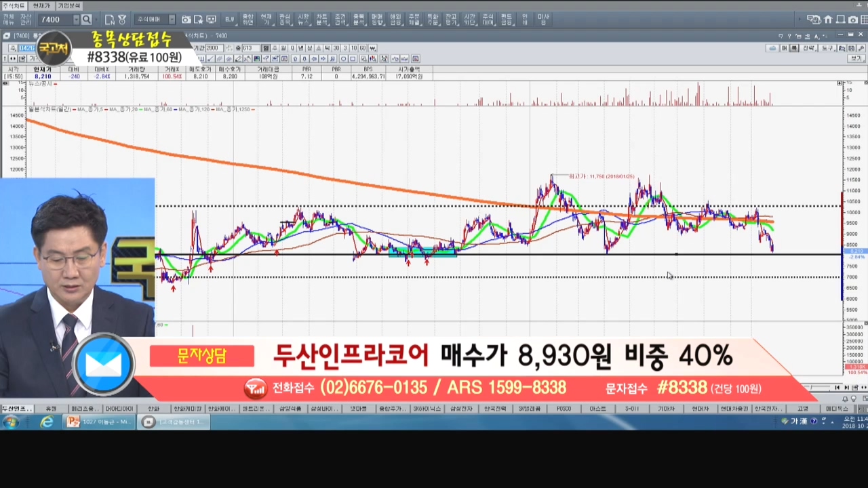Viewport: 868px width, 488px height.
Task: Click the camera capture icon in the top toolbar
Action: [186, 20]
